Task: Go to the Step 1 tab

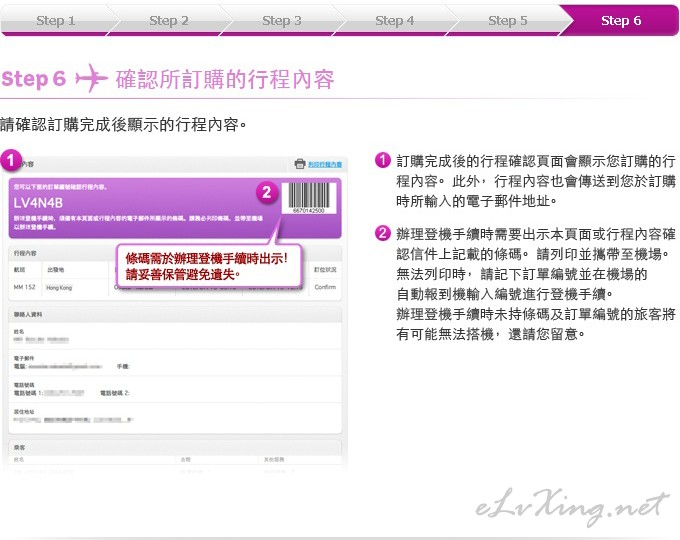Action: point(56,20)
